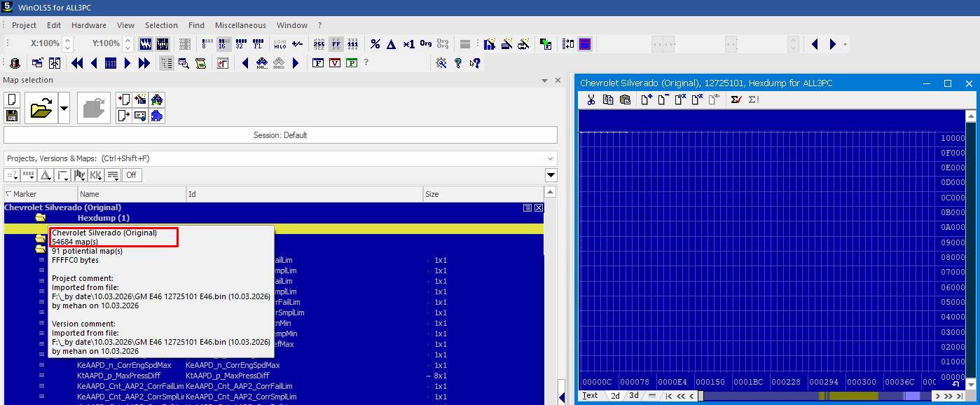Toggle LoHi/HiLo byte order
The width and height of the screenshot is (980, 405).
click(279, 44)
